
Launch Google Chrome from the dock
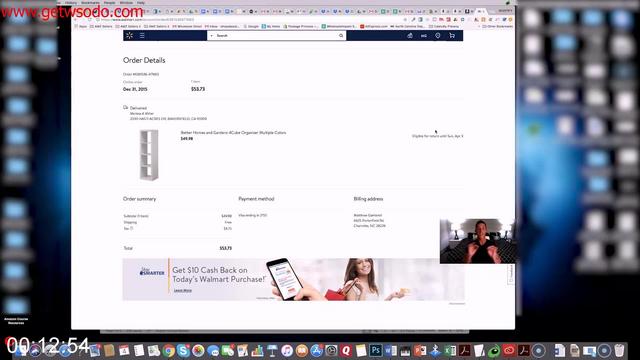tap(168, 351)
